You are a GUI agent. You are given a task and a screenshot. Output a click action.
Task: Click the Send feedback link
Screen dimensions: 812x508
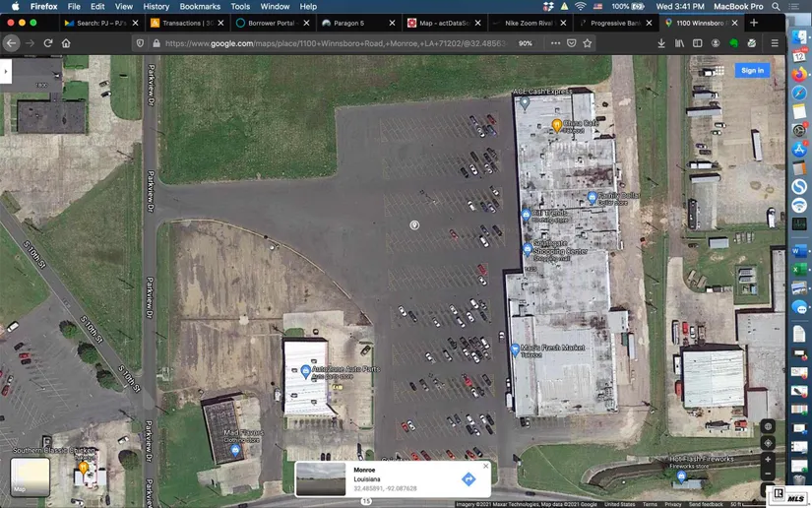tap(706, 504)
